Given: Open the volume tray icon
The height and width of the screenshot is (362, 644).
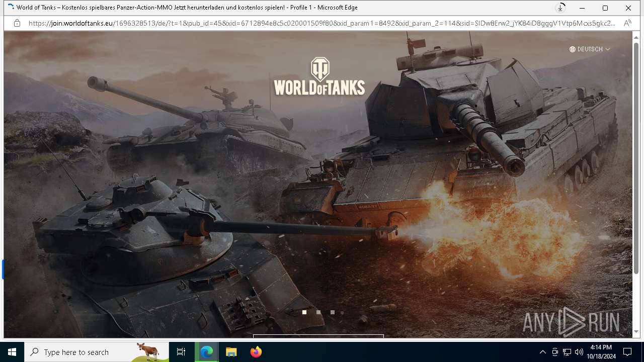Looking at the screenshot, I should [x=579, y=352].
